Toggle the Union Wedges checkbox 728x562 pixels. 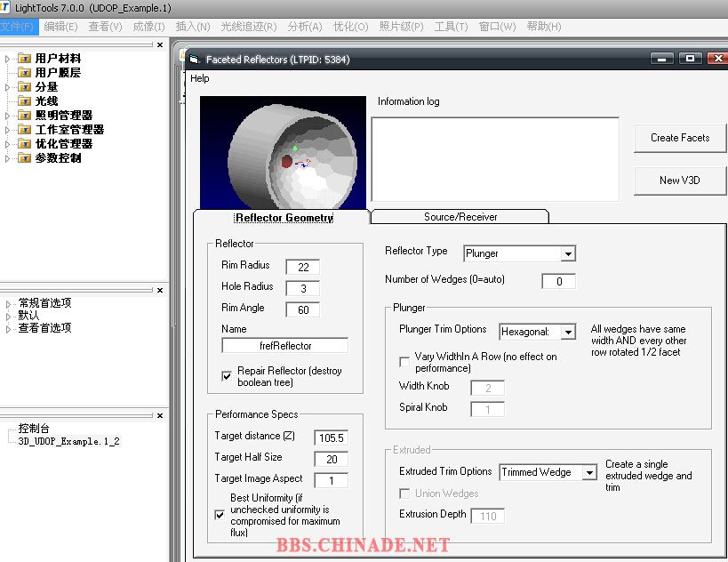404,494
